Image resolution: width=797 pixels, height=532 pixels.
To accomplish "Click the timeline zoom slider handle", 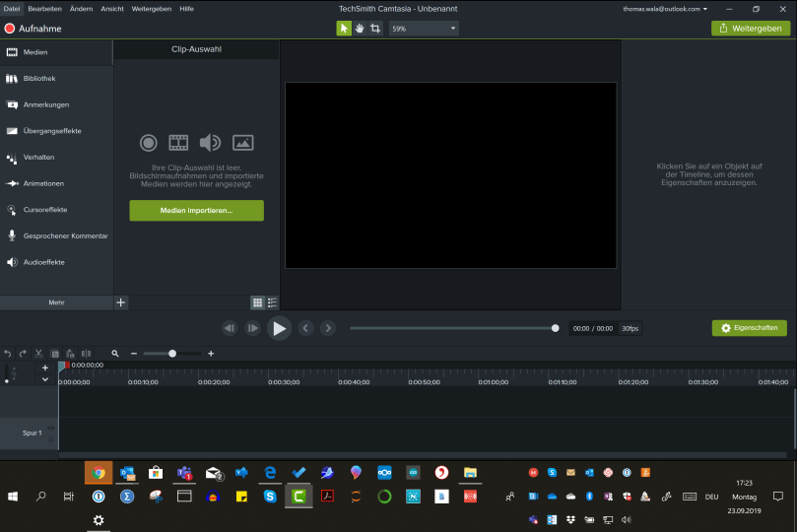I will [x=172, y=354].
